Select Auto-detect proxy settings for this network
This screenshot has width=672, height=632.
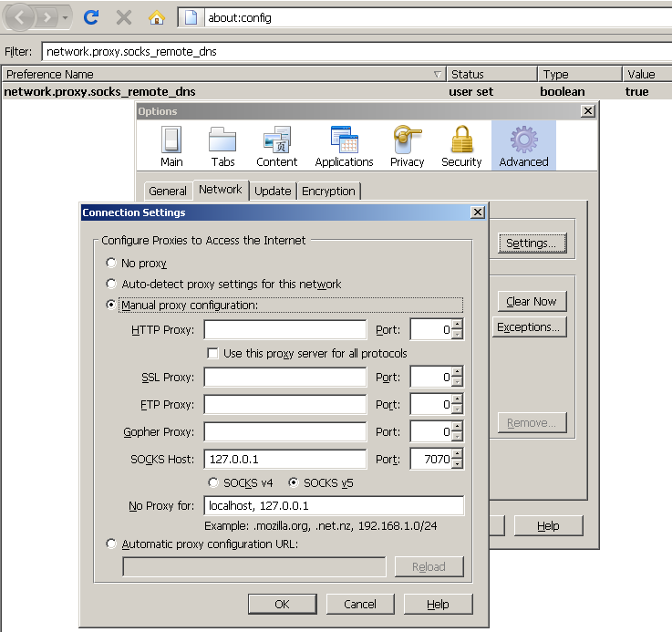[111, 284]
